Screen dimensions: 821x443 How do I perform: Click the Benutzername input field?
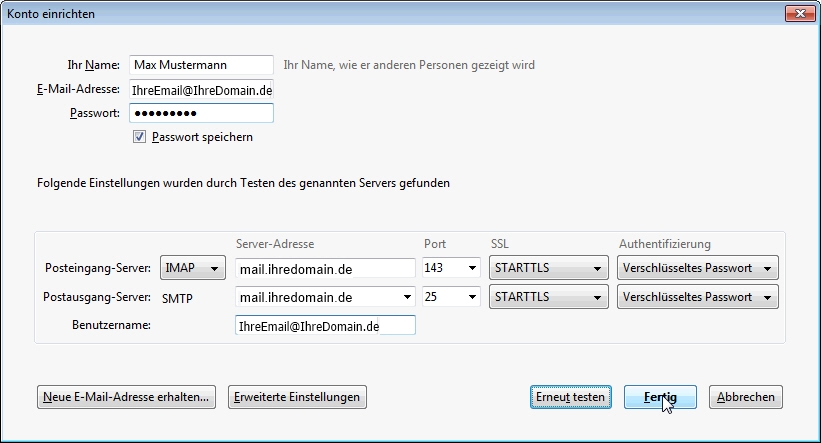[x=325, y=325]
